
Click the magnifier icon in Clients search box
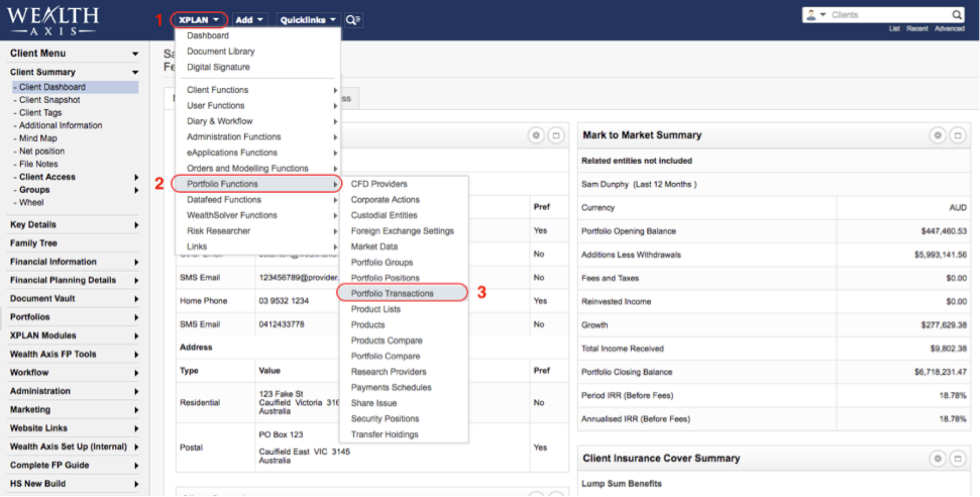tap(957, 15)
